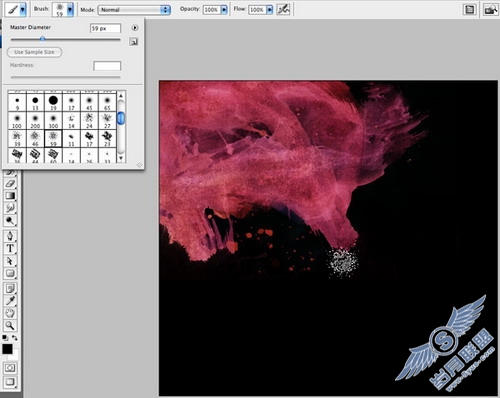This screenshot has height=398, width=500.
Task: Select the soft round 200 brush
Action: pos(35,120)
